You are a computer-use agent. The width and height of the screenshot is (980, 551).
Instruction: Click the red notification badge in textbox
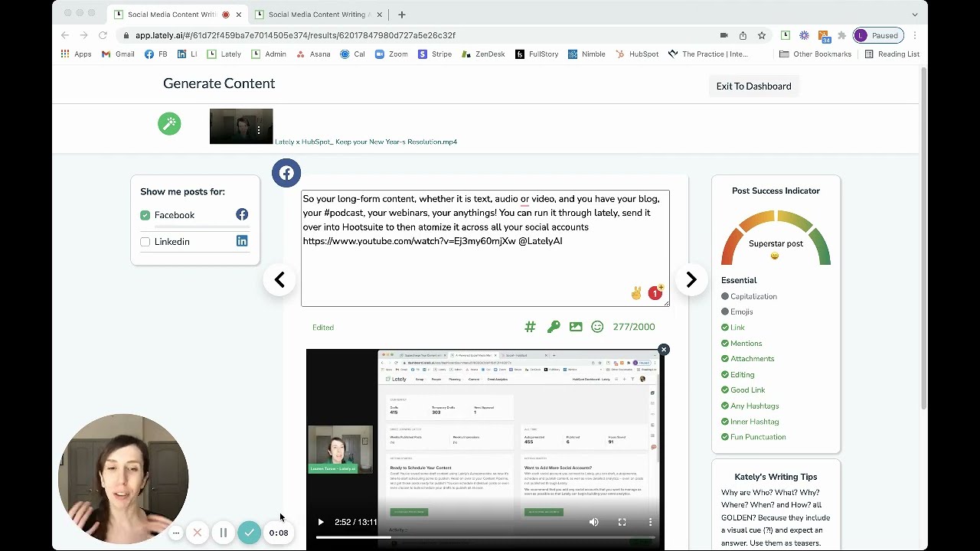pyautogui.click(x=655, y=293)
